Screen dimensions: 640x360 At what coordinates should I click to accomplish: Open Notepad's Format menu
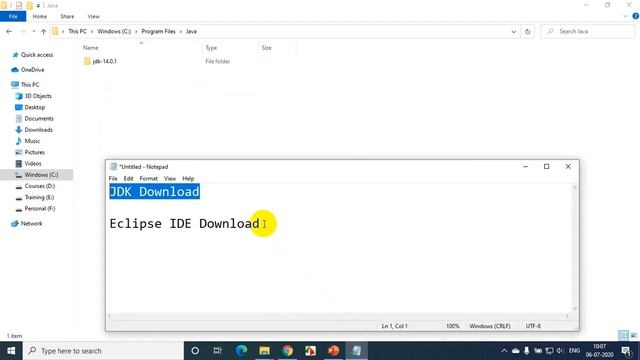149,178
